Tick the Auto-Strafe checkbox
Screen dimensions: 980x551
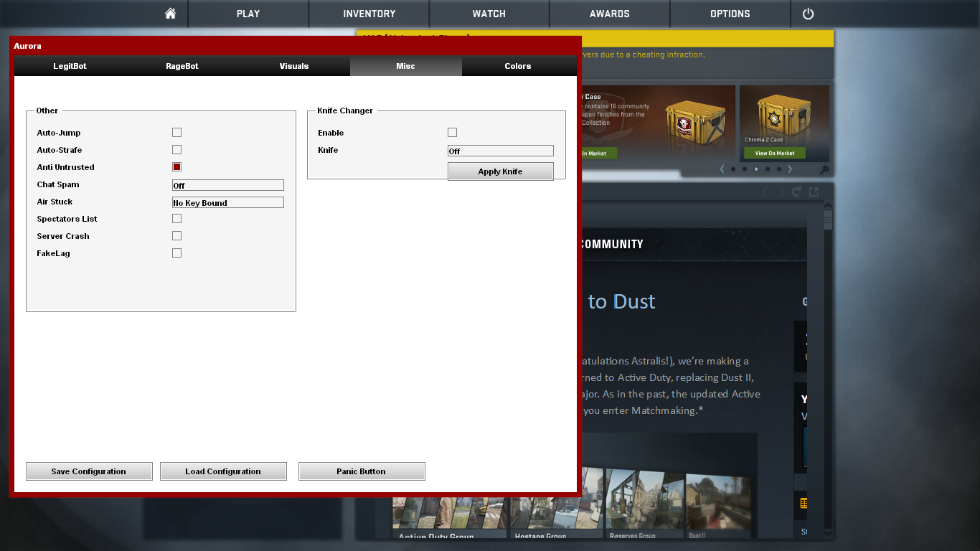(176, 150)
